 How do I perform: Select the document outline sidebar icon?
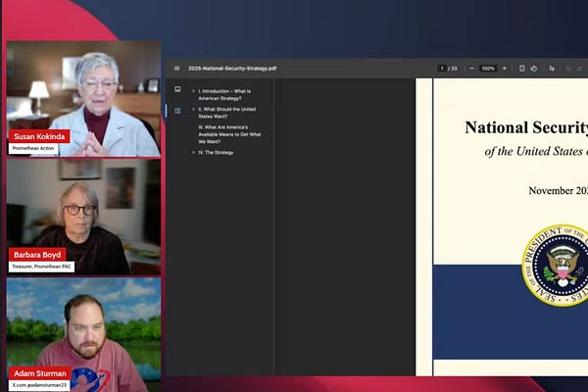(177, 111)
